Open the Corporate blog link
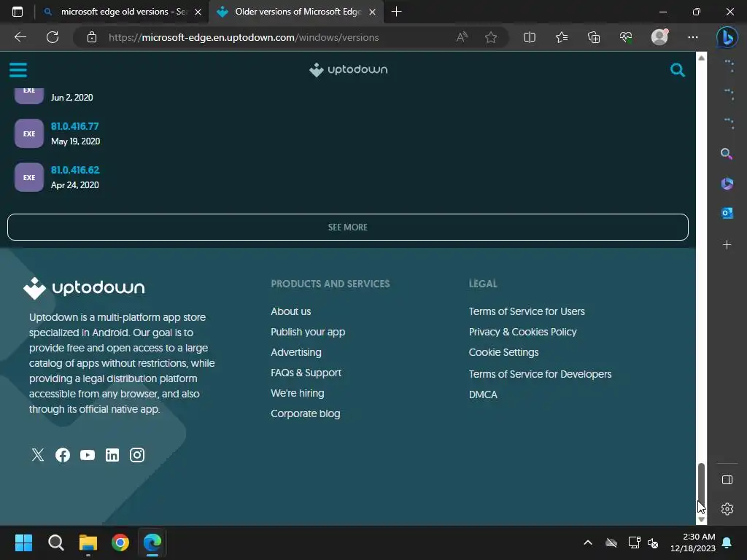 tap(306, 414)
